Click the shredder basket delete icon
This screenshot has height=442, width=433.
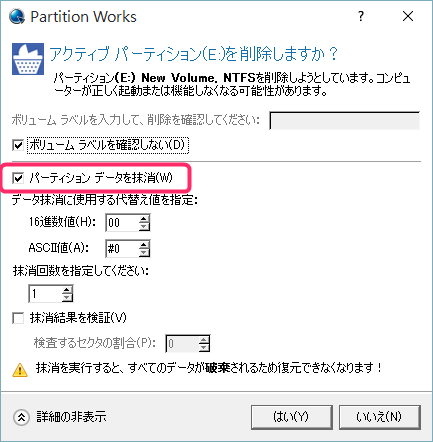(x=28, y=59)
